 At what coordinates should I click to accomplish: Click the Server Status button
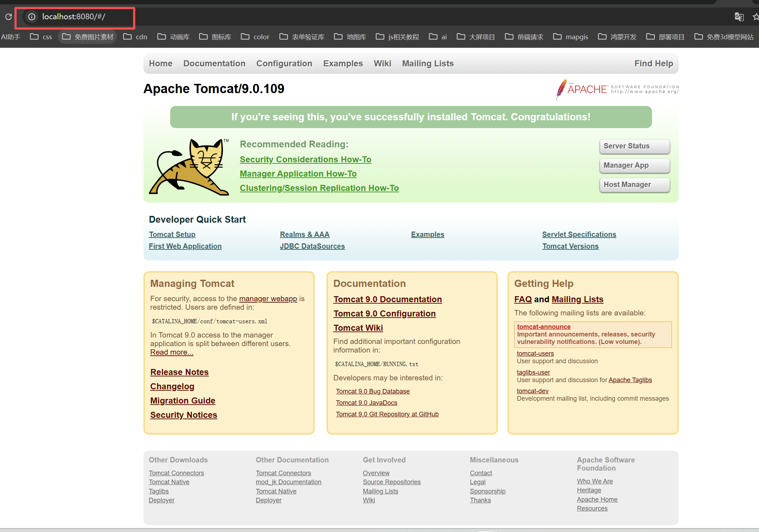(634, 146)
